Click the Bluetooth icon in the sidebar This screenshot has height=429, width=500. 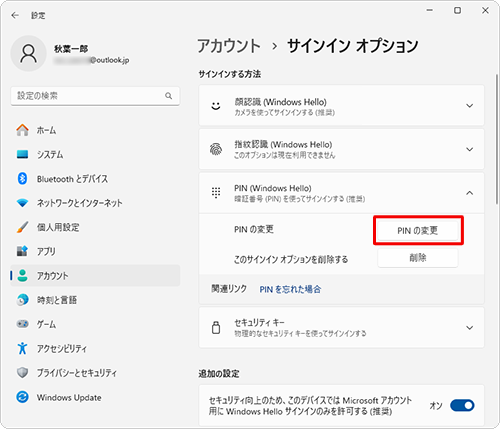(x=22, y=179)
